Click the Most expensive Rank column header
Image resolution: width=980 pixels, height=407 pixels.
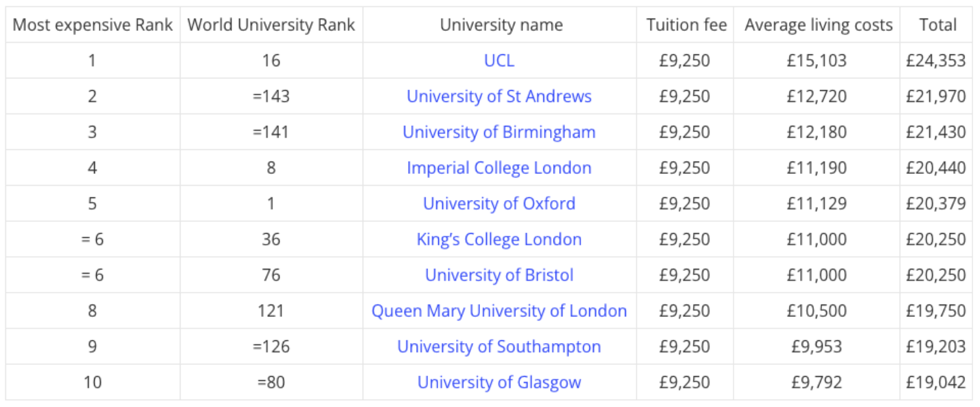point(93,25)
